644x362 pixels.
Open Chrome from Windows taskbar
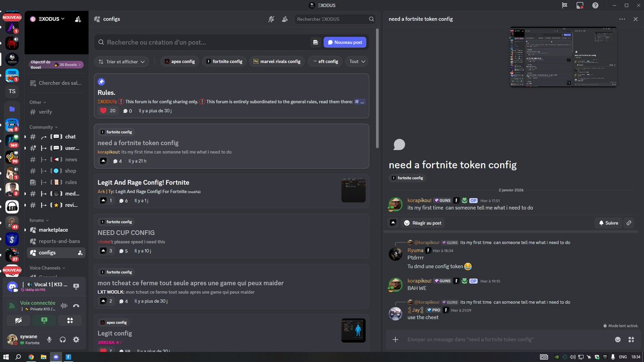[x=31, y=357]
